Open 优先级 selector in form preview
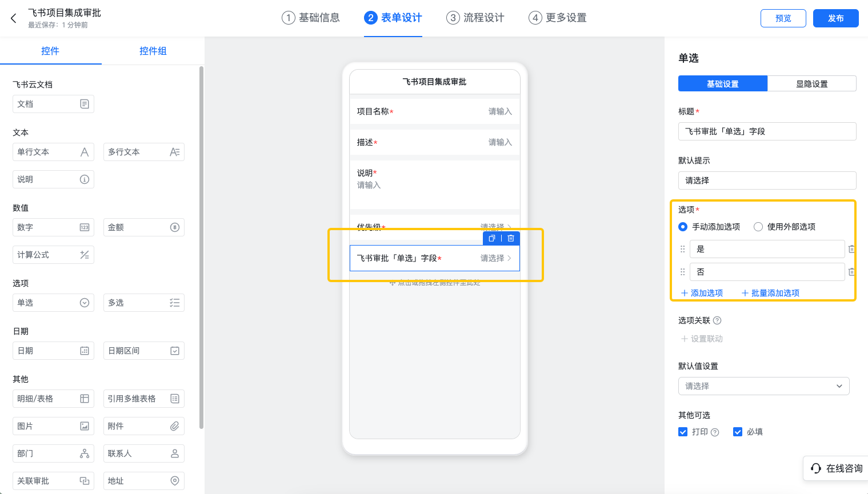This screenshot has height=494, width=868. (435, 227)
